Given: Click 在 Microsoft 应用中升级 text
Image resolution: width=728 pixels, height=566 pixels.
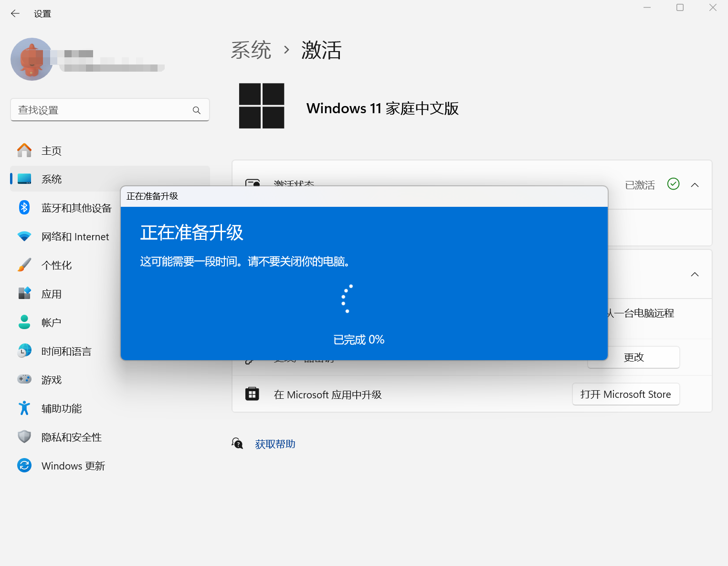Looking at the screenshot, I should (x=328, y=395).
